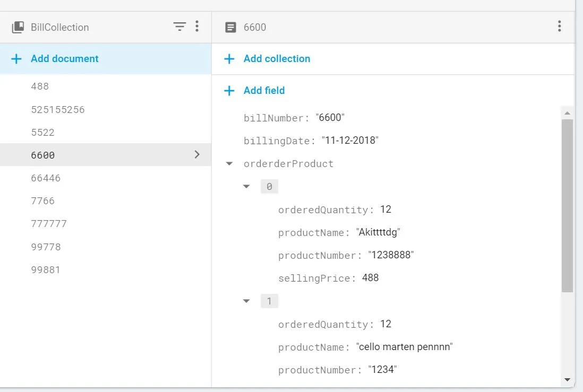Screen dimensions: 583x392
Task: Click the plus icon for Add document
Action: 16,59
